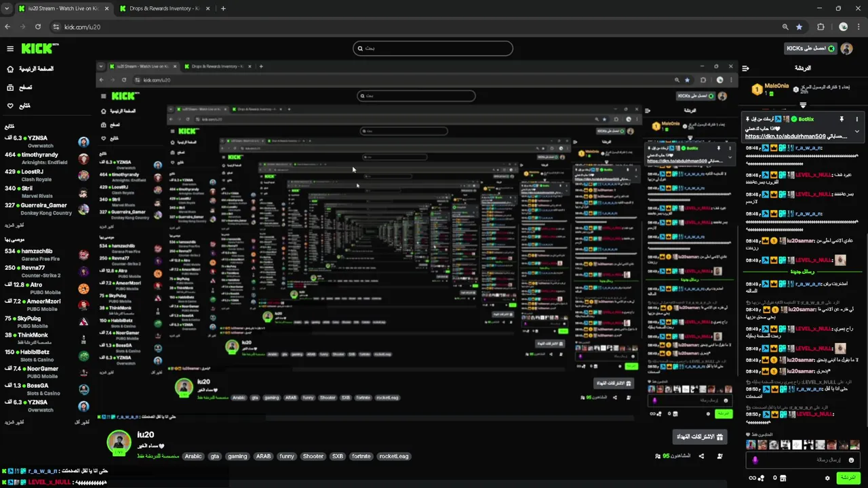Open Strii Marvel Rivals channel
The height and width of the screenshot is (488, 868).
coord(46,192)
